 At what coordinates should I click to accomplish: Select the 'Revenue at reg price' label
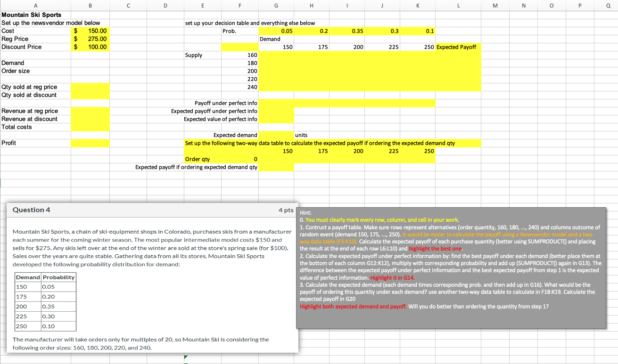point(35,111)
